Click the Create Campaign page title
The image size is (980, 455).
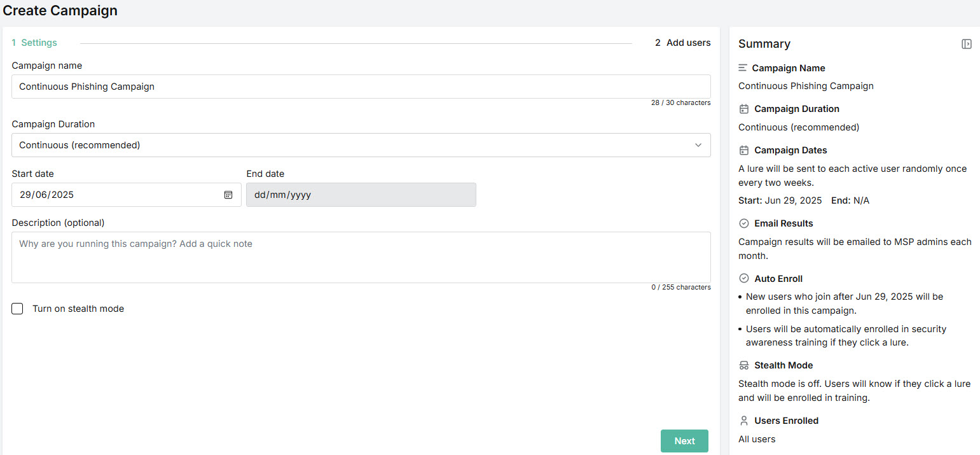click(60, 10)
